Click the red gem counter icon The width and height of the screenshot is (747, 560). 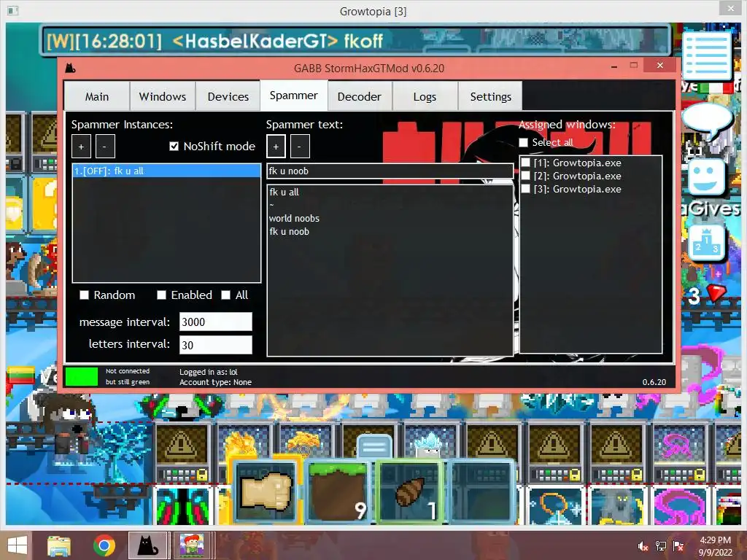[x=716, y=293]
